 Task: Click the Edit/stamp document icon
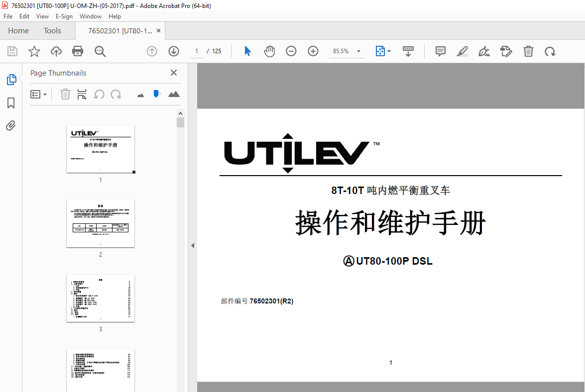[x=506, y=51]
